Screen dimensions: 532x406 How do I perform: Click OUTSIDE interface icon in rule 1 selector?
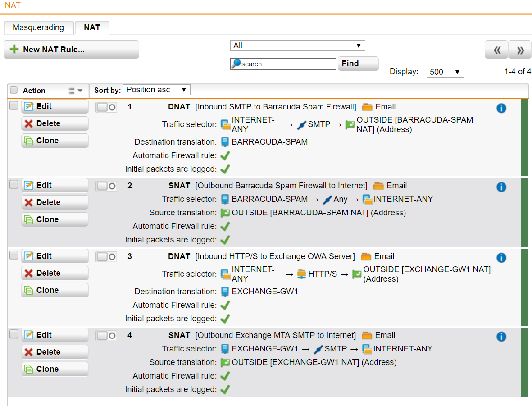coord(350,124)
